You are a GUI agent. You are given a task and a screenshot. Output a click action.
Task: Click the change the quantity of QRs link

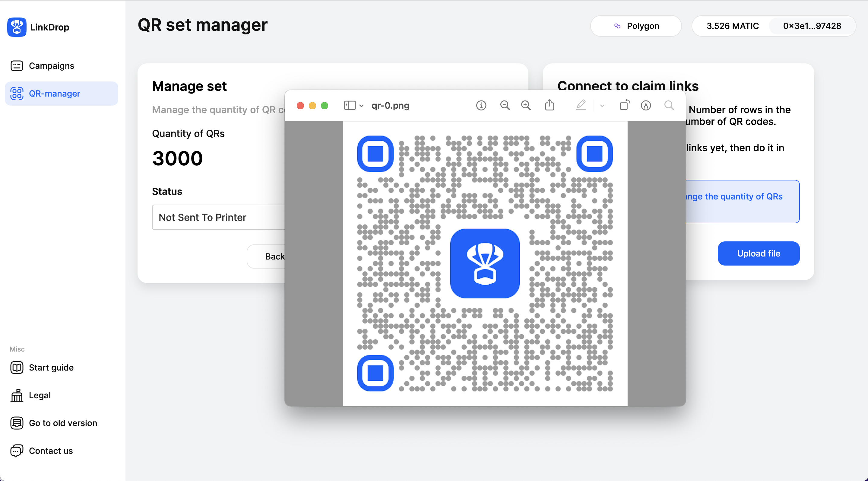tap(734, 196)
